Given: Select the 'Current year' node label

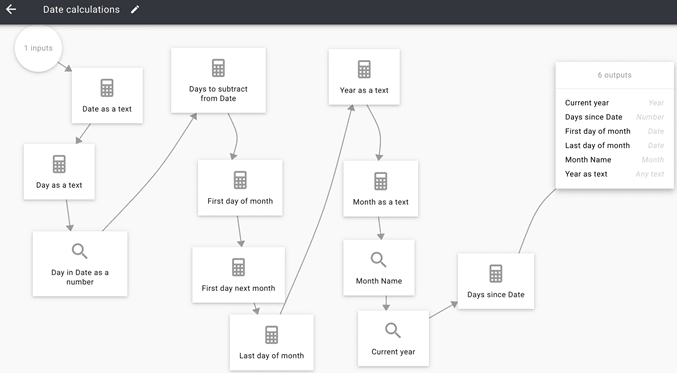Looking at the screenshot, I should pyautogui.click(x=393, y=351).
